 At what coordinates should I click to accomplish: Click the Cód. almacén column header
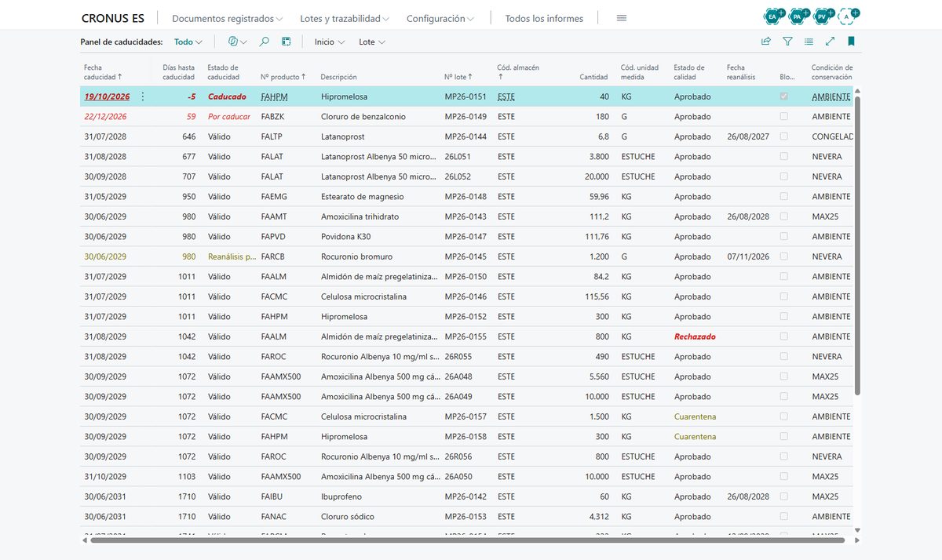tap(518, 72)
